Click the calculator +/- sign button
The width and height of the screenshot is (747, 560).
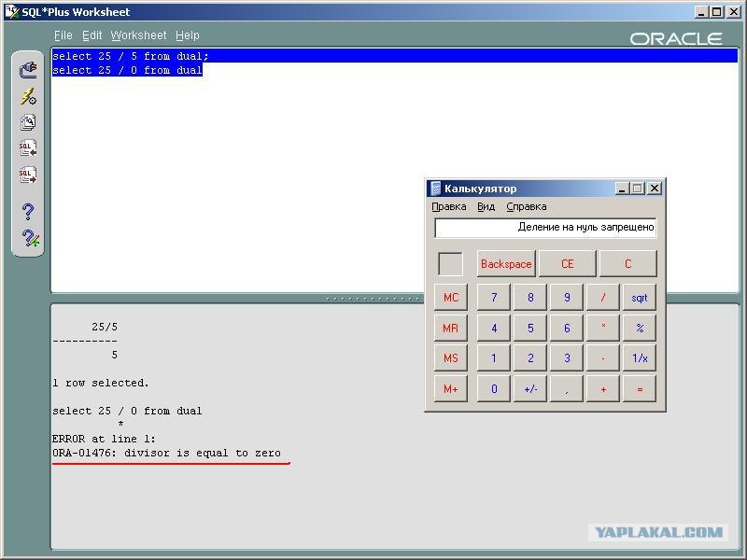click(x=530, y=388)
